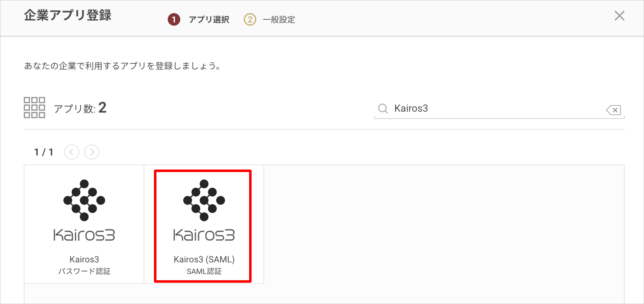The height and width of the screenshot is (304, 644).
Task: Click the 1 / 1 page indicator
Action: point(44,152)
